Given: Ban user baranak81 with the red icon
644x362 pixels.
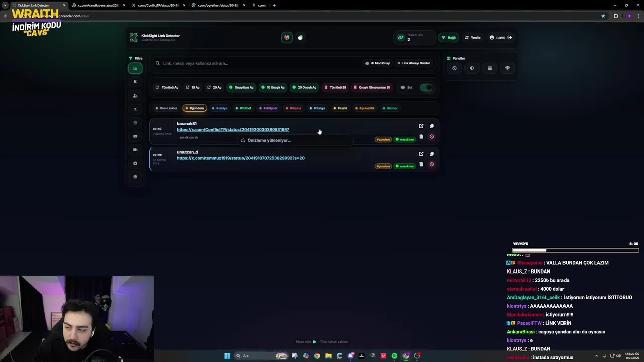Looking at the screenshot, I should [x=431, y=137].
